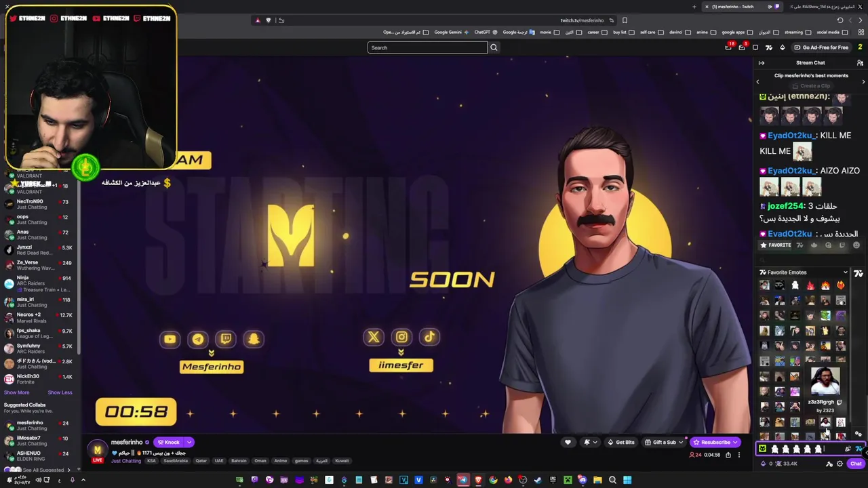The width and height of the screenshot is (868, 488).
Task: Click Gift a Sub button
Action: point(659,443)
